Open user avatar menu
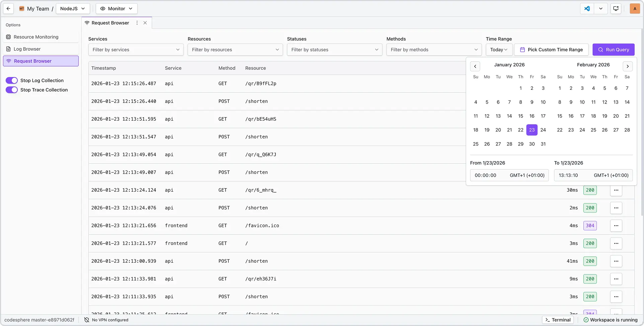This screenshot has height=326, width=644. click(x=635, y=9)
